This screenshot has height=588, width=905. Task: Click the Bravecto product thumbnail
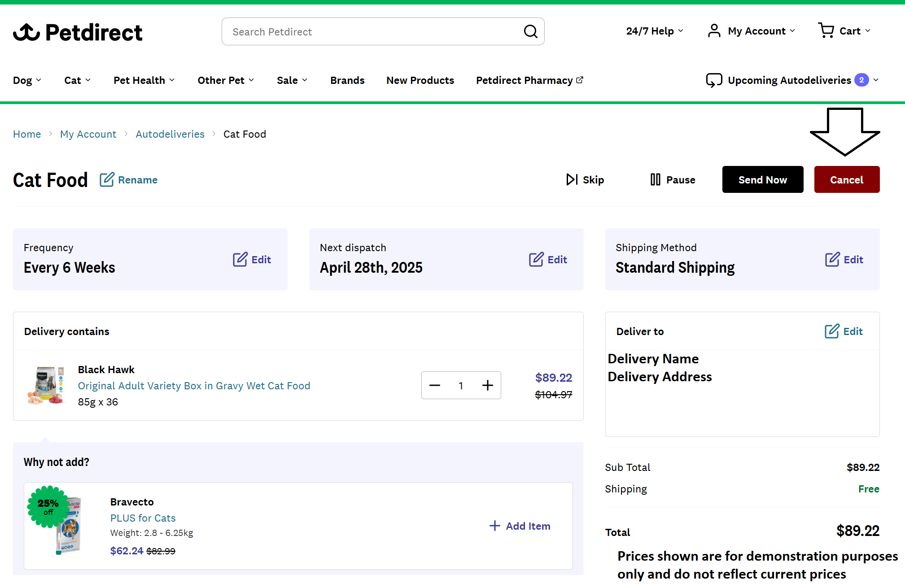pyautogui.click(x=68, y=525)
